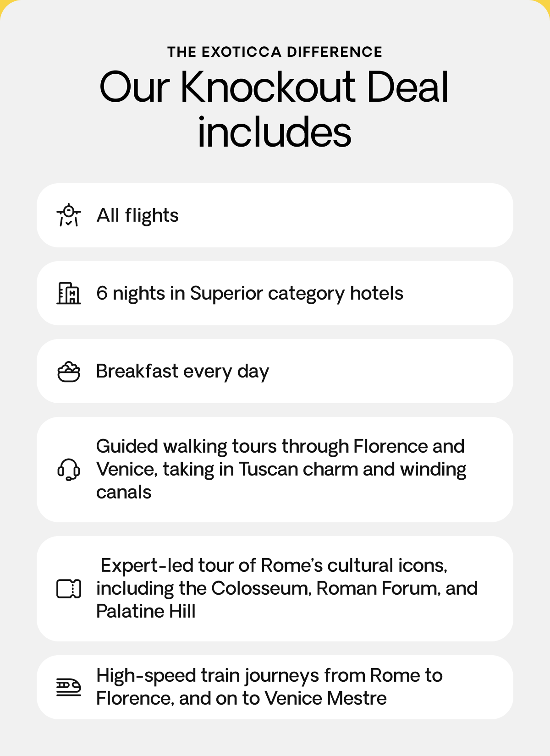Click the breakfast bowl icon

[69, 372]
